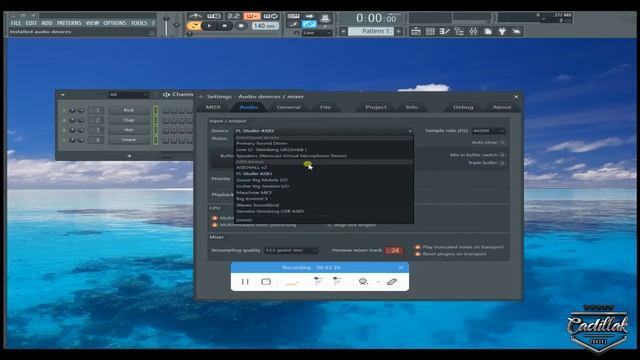Click the Kick channel button in Channel rack
640x360 pixels.
point(129,110)
